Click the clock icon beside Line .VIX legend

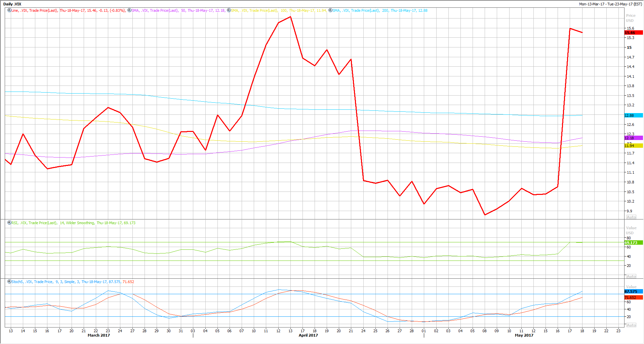coord(9,10)
